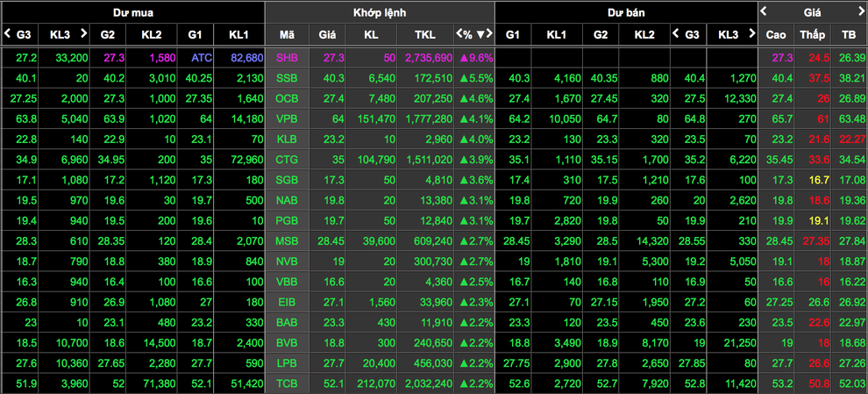Click the 26.39 average price for SHB
This screenshot has height=394, width=868.
[852, 58]
